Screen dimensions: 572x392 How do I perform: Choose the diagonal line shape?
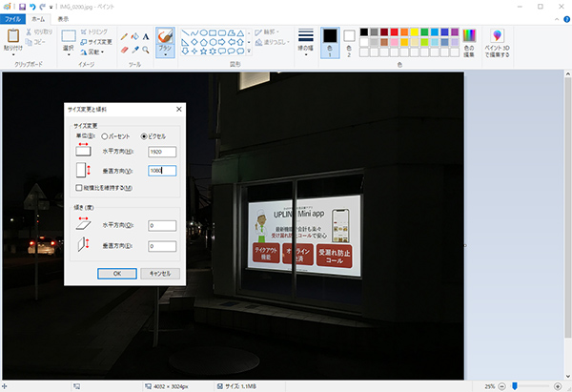coord(185,32)
